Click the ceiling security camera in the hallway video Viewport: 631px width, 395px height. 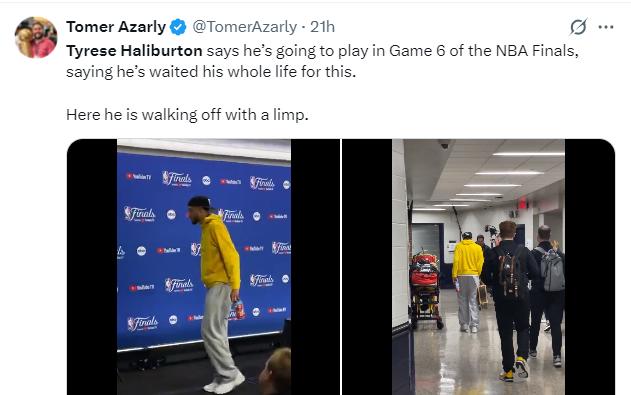pyautogui.click(x=444, y=145)
